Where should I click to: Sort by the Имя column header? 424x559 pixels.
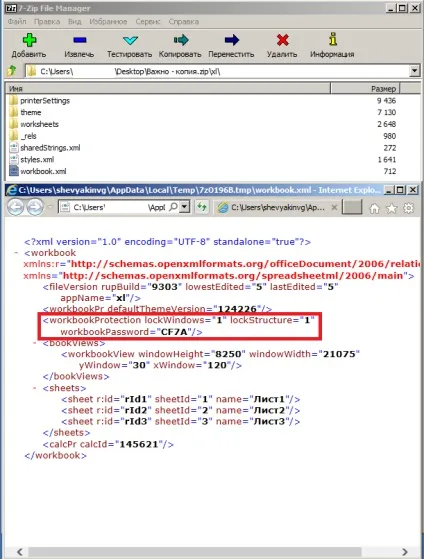coord(168,88)
